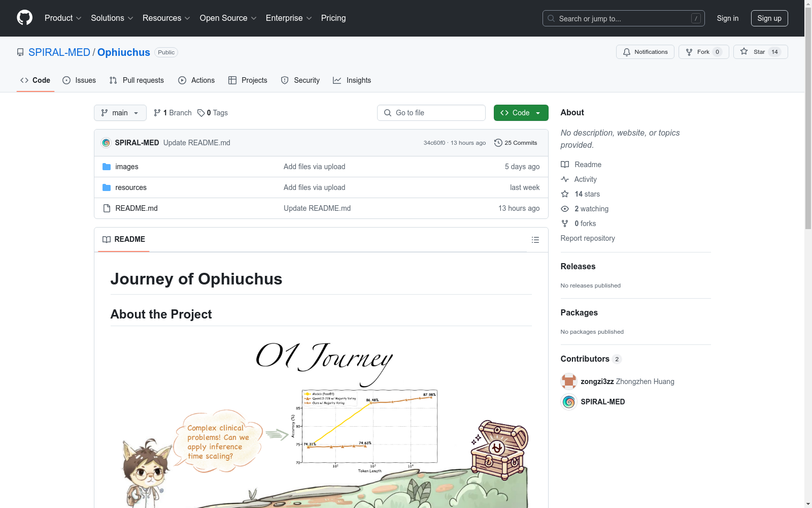Click the SPIRAL-MED contributor avatar
812x508 pixels.
(569, 402)
